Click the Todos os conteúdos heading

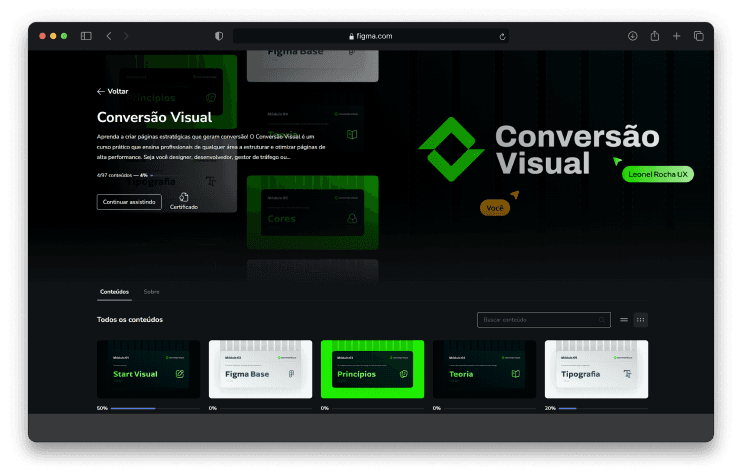(130, 320)
